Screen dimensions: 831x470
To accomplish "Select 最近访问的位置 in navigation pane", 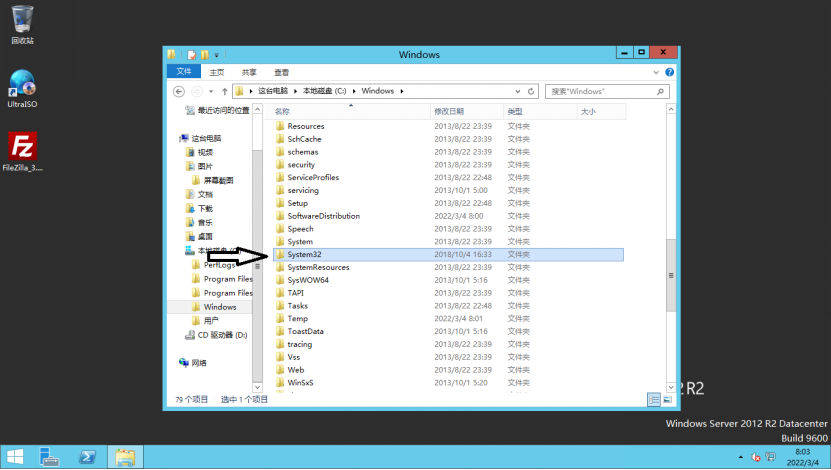I will pyautogui.click(x=217, y=110).
